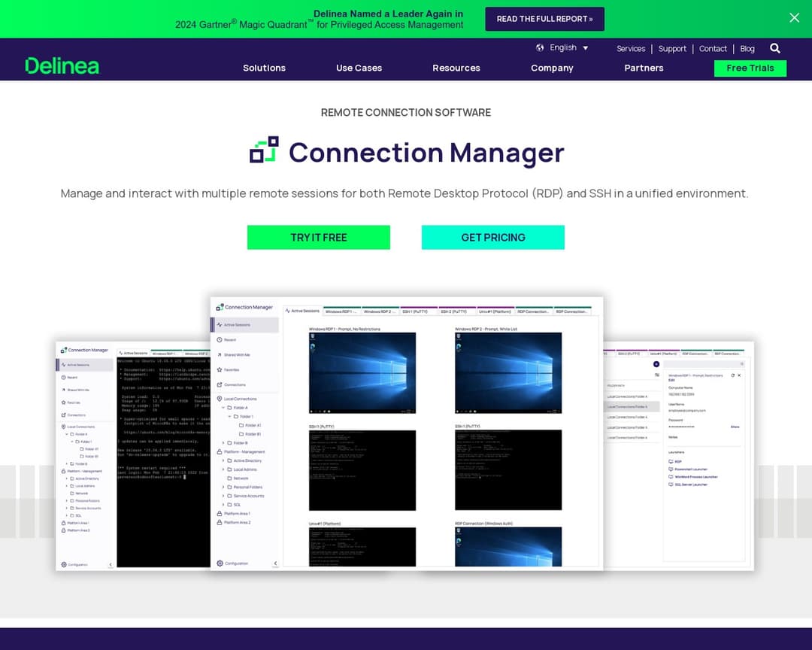Screen dimensions: 812x650
Task: Switch to Windows RDP 1 tab in center mockup
Action: click(341, 311)
